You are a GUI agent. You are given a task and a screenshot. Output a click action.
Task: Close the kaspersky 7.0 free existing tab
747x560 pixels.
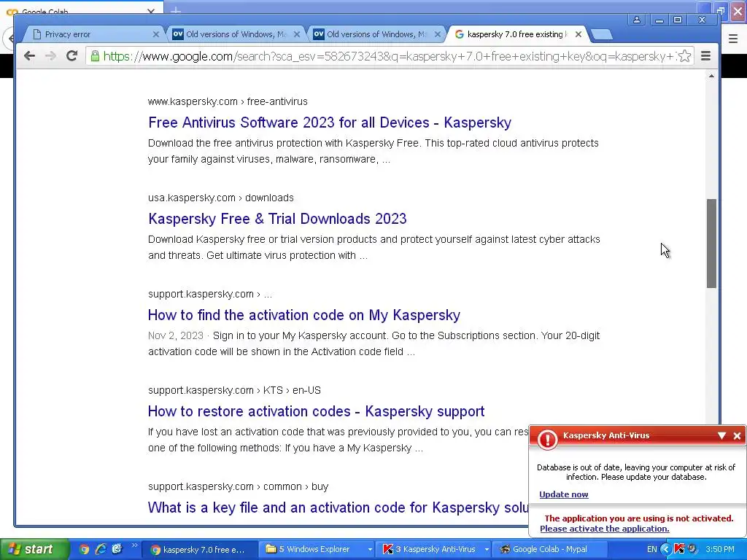click(578, 34)
